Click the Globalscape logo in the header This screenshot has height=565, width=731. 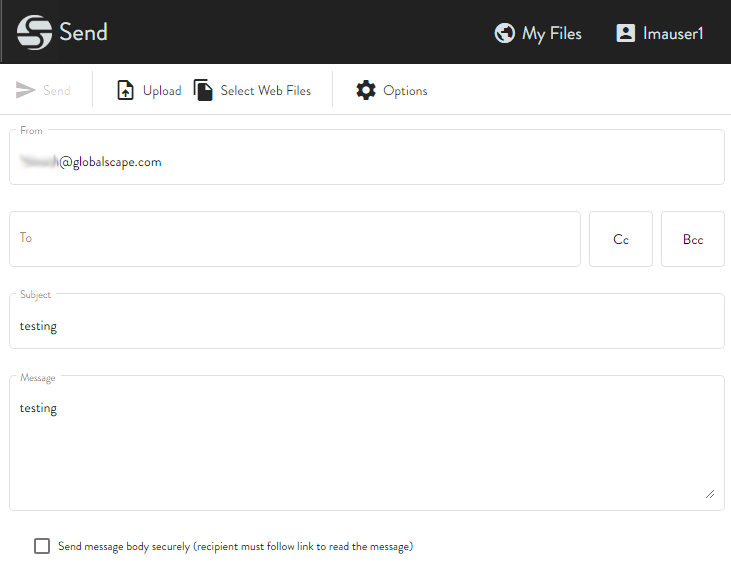point(34,32)
